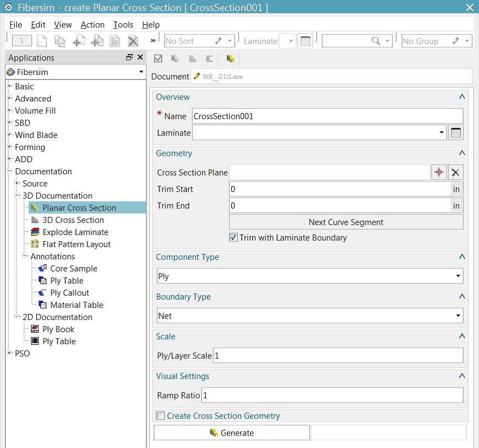The height and width of the screenshot is (448, 479).
Task: Click the delete document icon in the toolbar
Action: click(x=132, y=41)
